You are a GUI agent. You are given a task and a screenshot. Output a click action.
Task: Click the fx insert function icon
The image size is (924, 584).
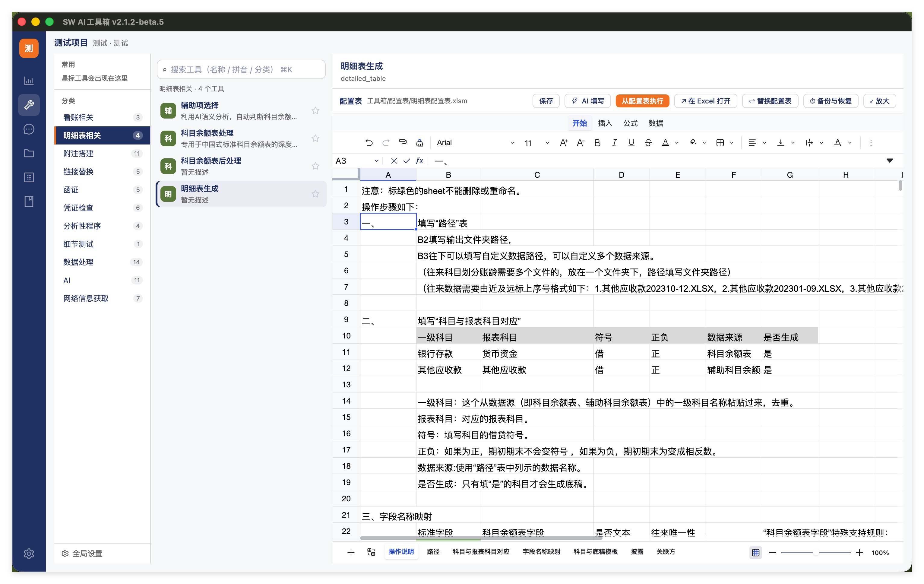coord(419,161)
